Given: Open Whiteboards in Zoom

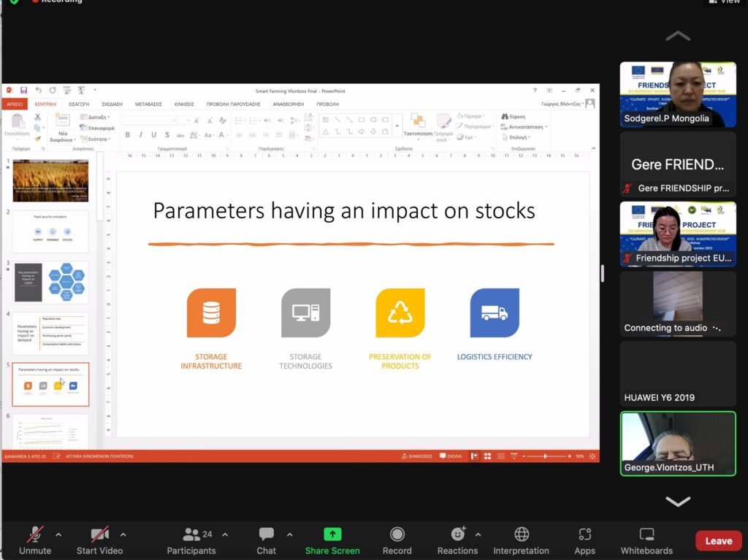Looking at the screenshot, I should (646, 540).
